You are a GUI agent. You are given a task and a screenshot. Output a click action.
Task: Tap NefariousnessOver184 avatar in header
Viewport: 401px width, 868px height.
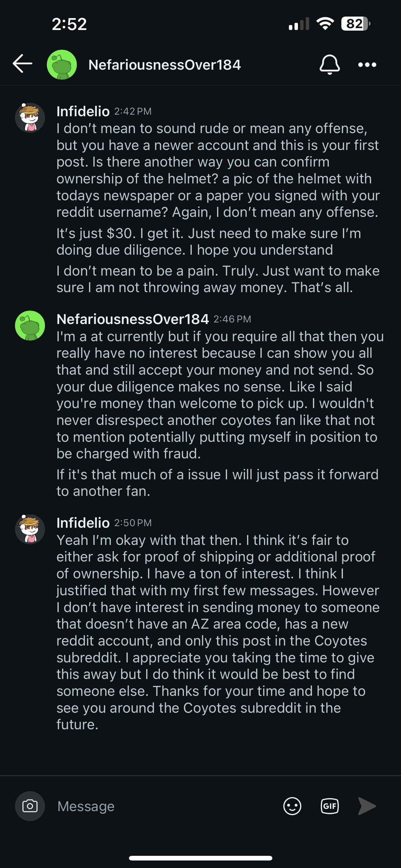(62, 65)
